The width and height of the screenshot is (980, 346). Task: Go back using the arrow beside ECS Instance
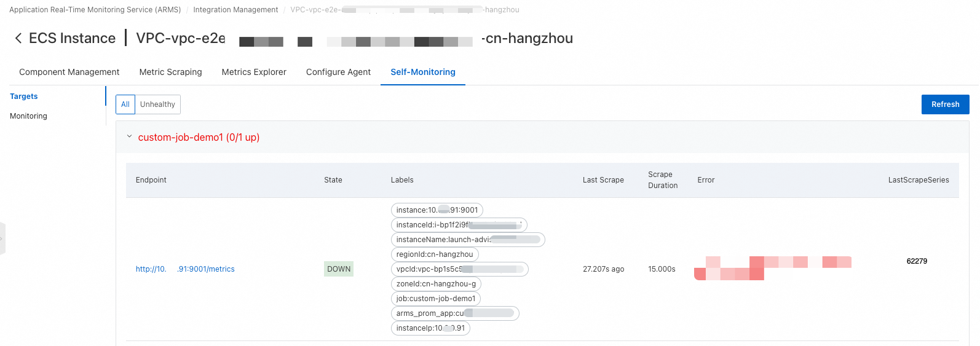click(18, 38)
